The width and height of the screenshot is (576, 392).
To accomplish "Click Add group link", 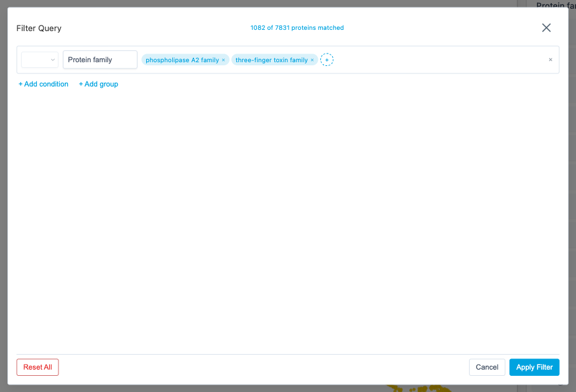I will coord(98,84).
